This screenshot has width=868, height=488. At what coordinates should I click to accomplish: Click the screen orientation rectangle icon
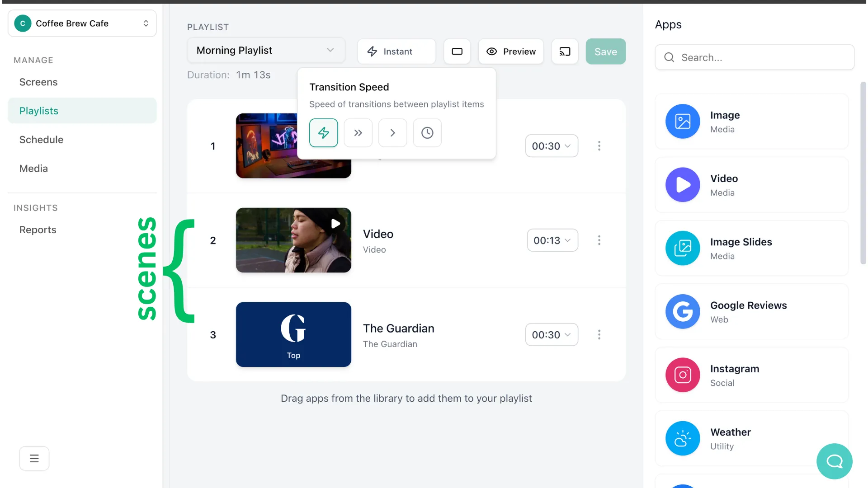click(457, 52)
